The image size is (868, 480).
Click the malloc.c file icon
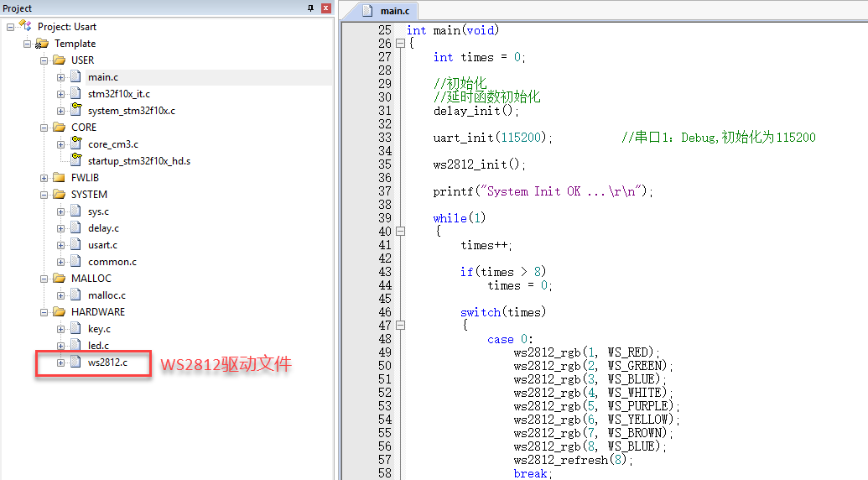(x=75, y=295)
